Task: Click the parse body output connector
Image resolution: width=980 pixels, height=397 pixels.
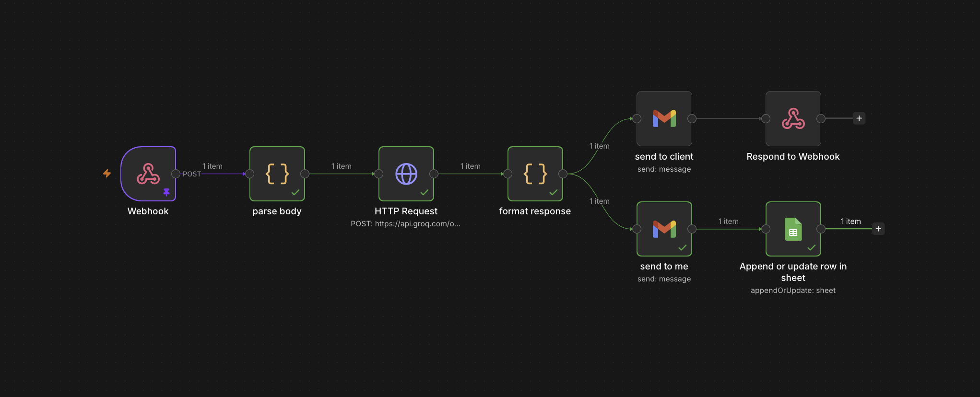Action: [305, 174]
